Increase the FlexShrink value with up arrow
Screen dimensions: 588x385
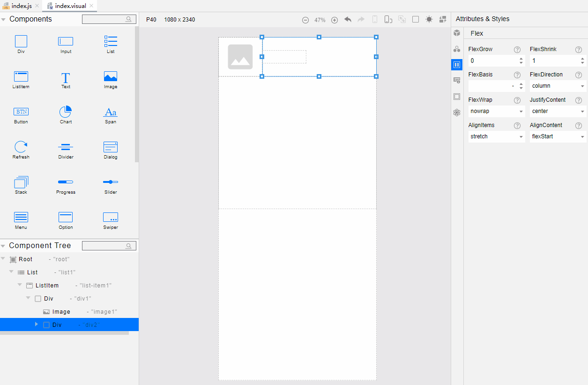[582, 59]
